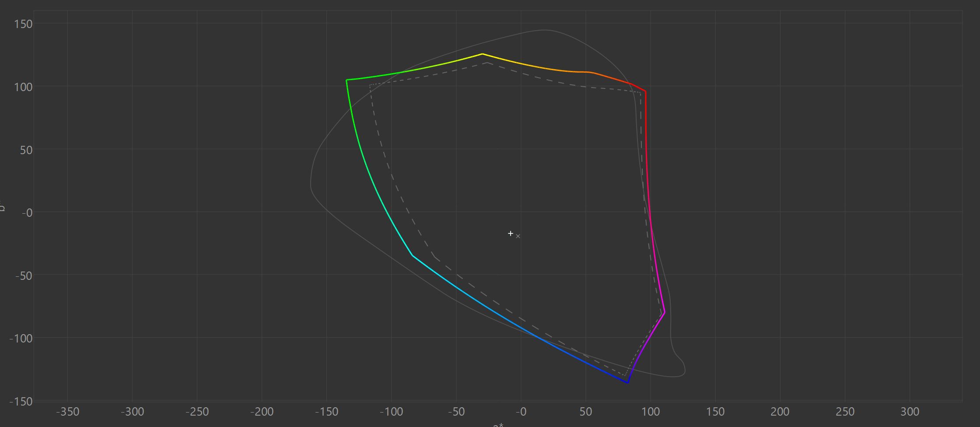Click the 150 label on the vertical axis

[x=23, y=24]
